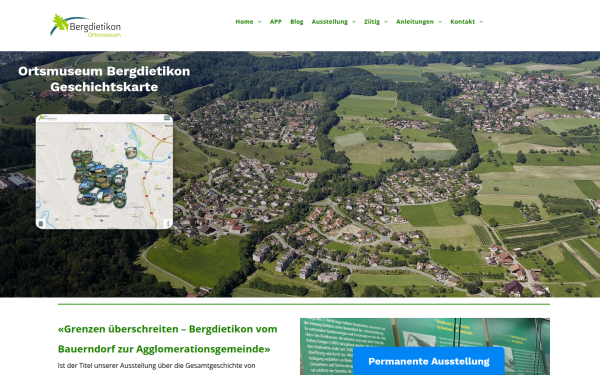
Task: Expand the Kontakt dropdown chevron
Action: [481, 22]
